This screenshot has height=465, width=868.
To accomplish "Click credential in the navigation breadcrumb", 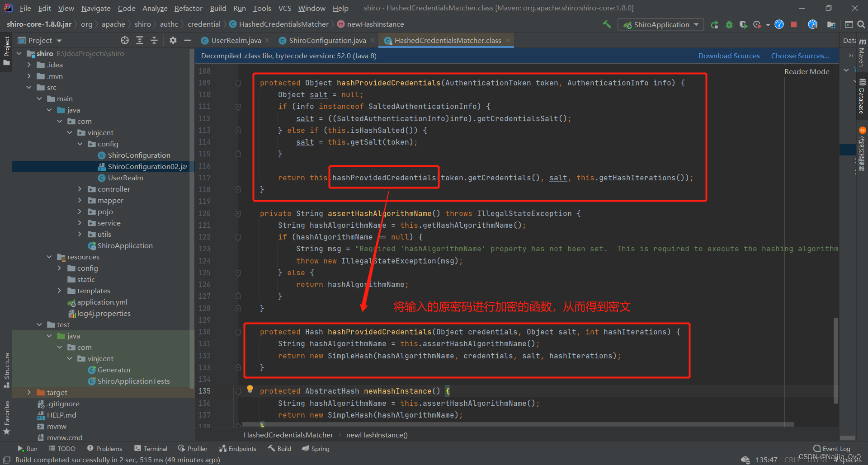I will point(204,24).
